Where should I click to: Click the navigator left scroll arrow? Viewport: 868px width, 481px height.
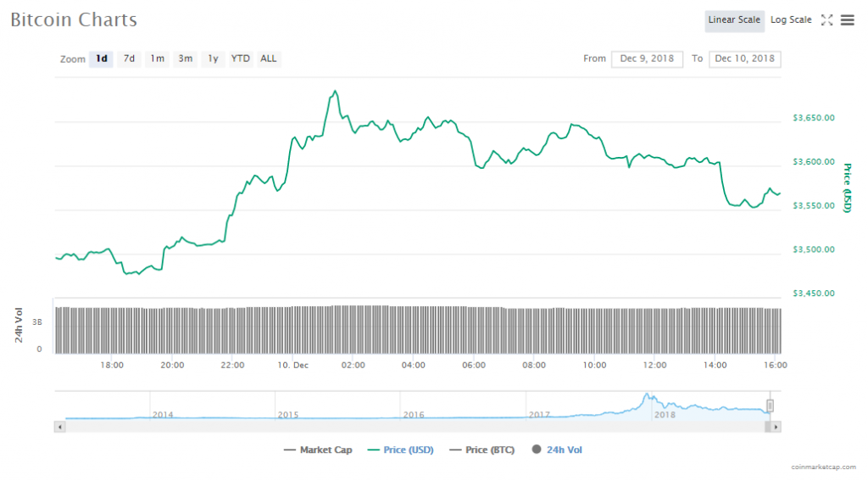pos(59,427)
